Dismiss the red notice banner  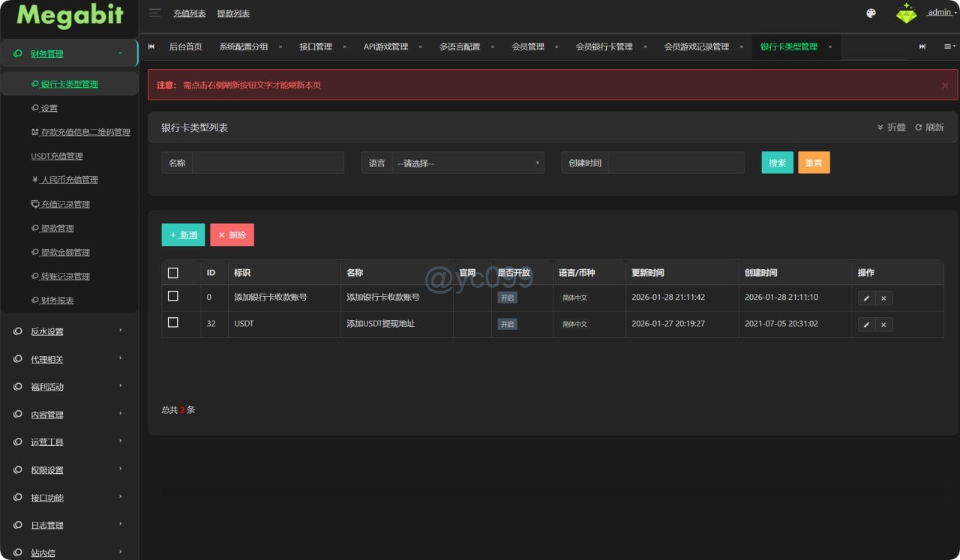(x=944, y=85)
